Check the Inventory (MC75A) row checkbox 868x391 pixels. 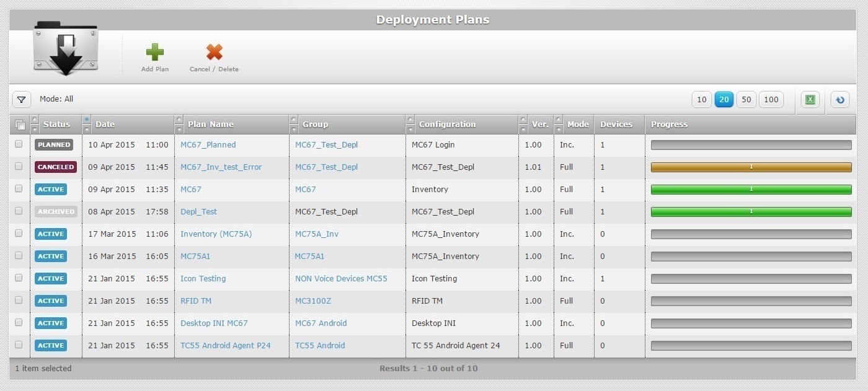(x=19, y=233)
